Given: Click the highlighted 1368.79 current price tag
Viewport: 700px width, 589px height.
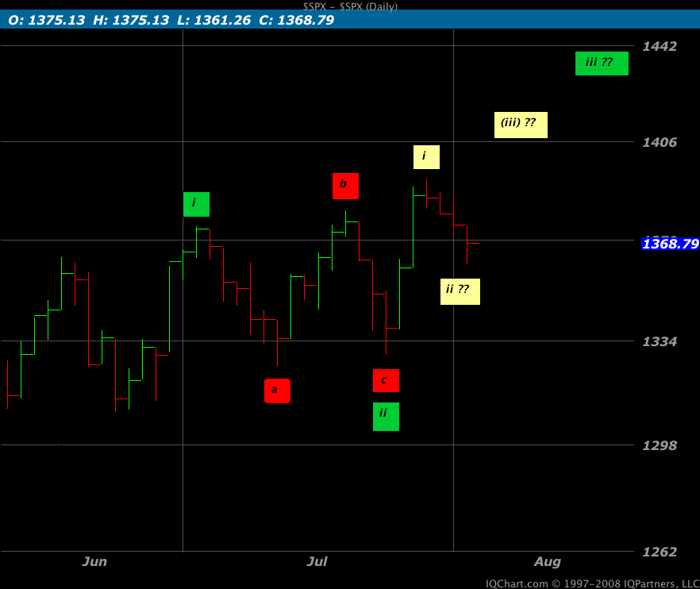Looking at the screenshot, I should click(670, 244).
